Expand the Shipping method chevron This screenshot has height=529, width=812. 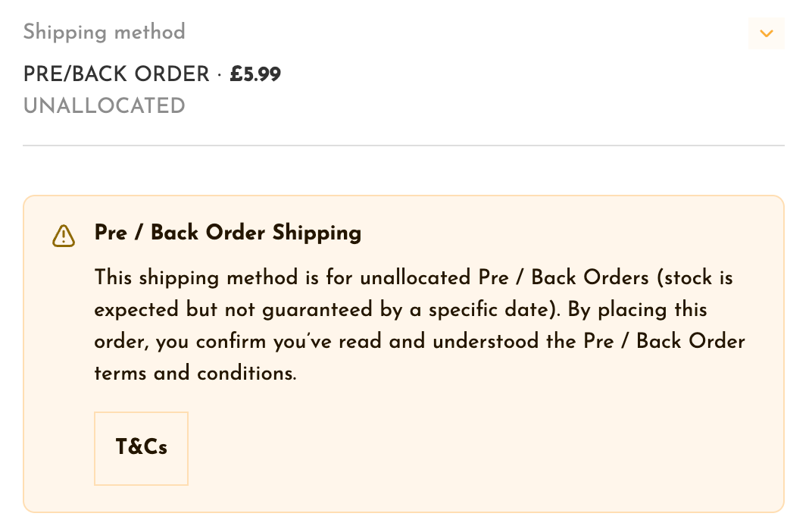[x=766, y=33]
